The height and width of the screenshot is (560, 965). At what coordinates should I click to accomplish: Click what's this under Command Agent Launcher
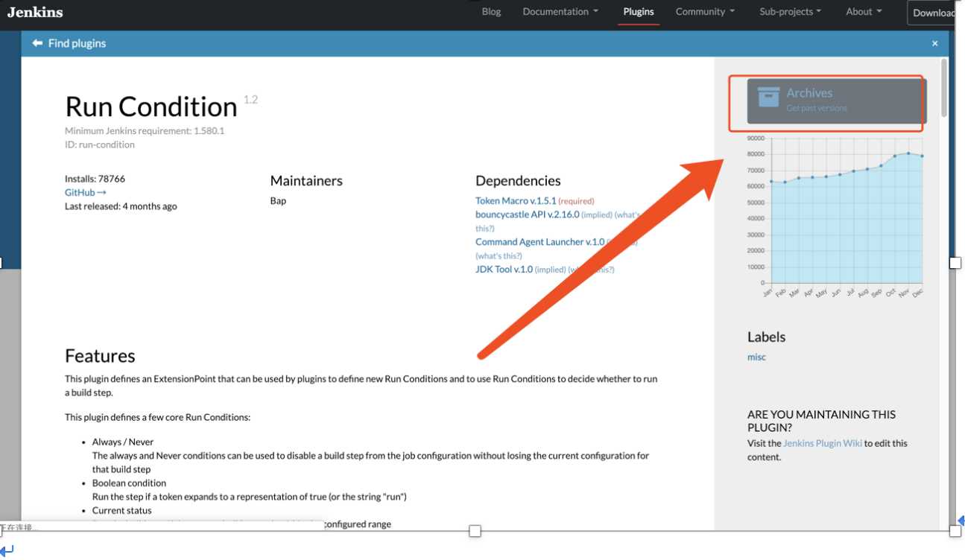499,256
